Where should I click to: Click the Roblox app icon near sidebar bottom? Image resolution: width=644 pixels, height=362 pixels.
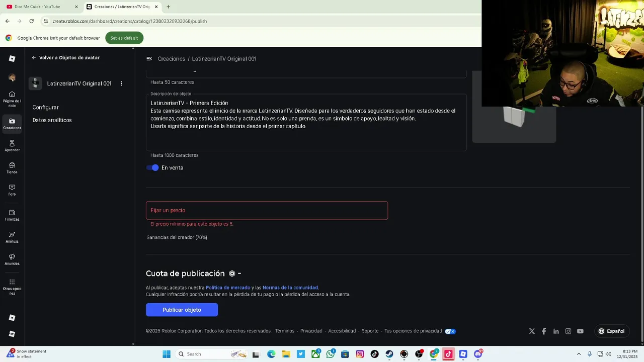coord(12,318)
